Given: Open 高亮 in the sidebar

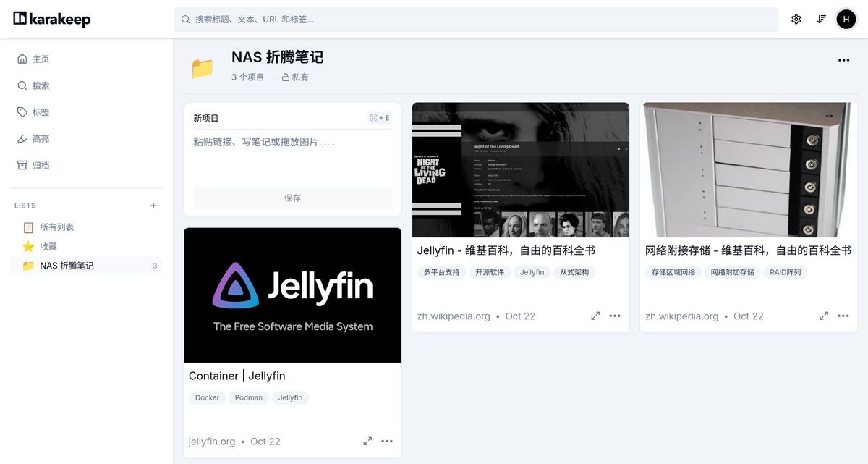Looking at the screenshot, I should click(87, 138).
